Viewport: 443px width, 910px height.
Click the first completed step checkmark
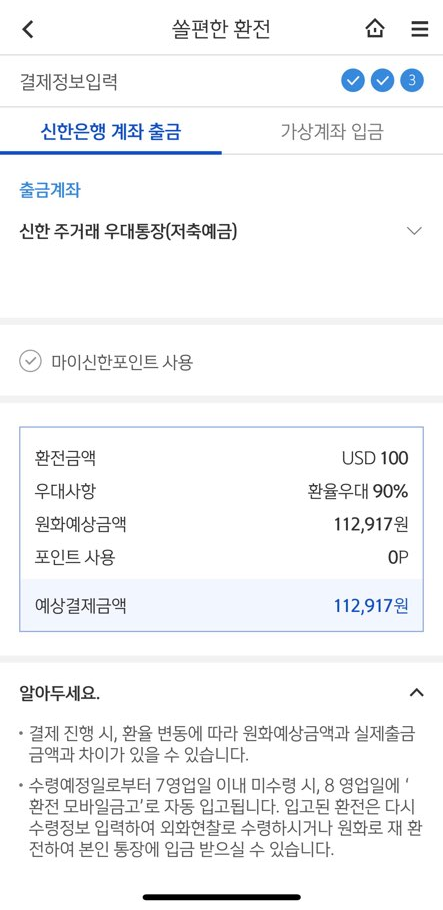(353, 81)
